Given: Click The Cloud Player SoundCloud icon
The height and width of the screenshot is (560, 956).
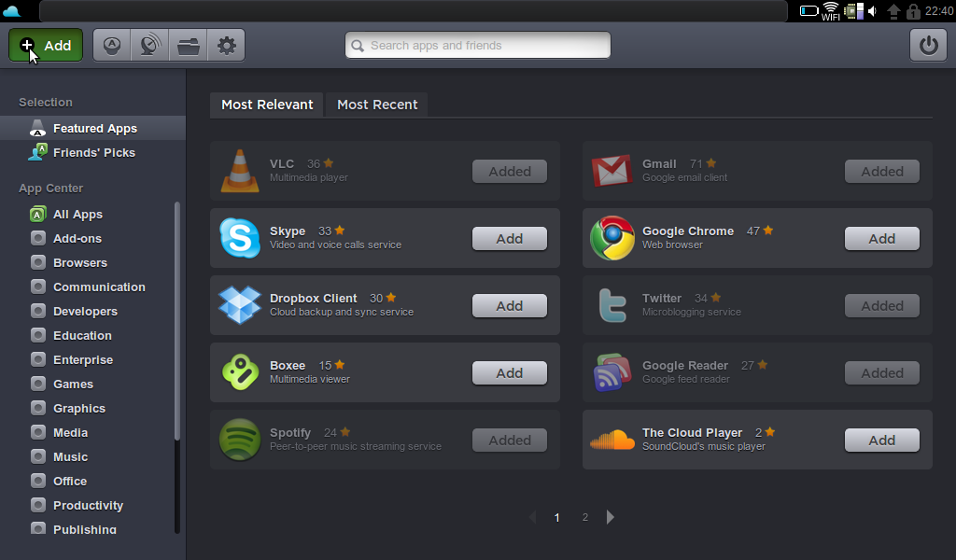Looking at the screenshot, I should [612, 440].
